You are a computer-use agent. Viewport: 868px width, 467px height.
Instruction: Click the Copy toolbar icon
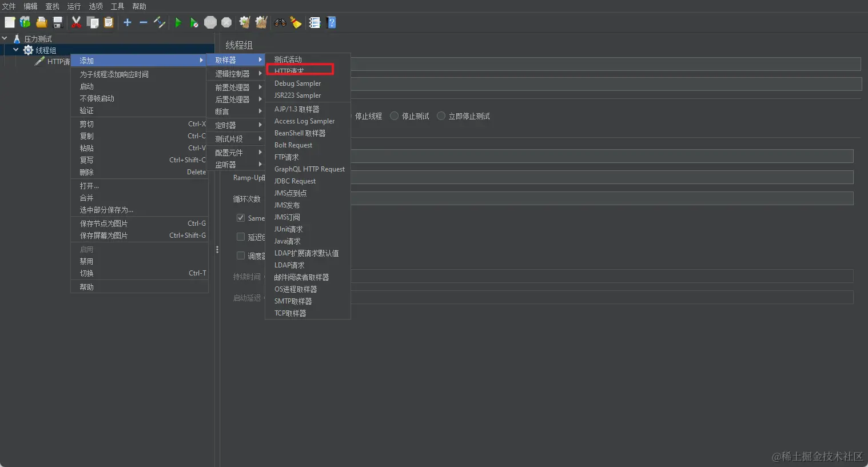pyautogui.click(x=93, y=22)
